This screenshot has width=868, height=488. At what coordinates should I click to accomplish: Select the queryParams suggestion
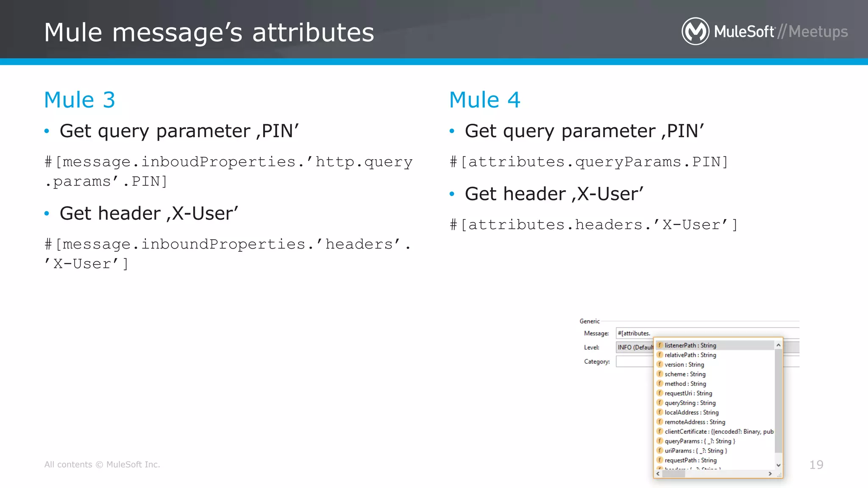[715, 441]
